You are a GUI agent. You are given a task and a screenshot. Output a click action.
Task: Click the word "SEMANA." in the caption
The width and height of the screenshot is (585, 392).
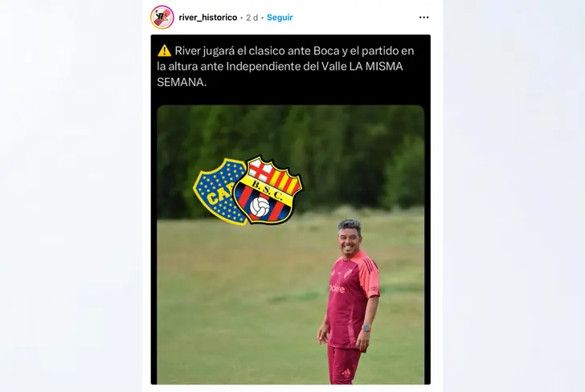(182, 82)
